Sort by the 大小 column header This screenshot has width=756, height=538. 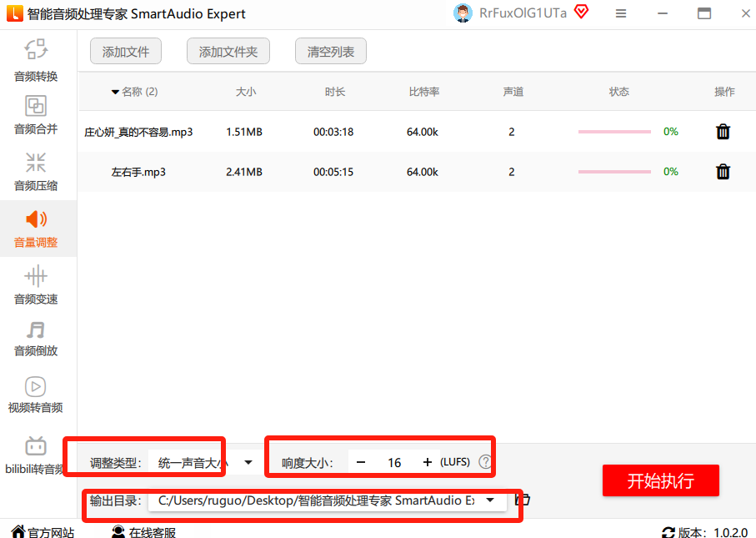[246, 92]
